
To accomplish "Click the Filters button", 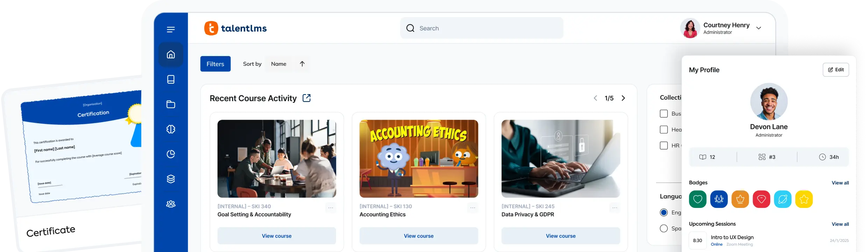I will click(215, 64).
